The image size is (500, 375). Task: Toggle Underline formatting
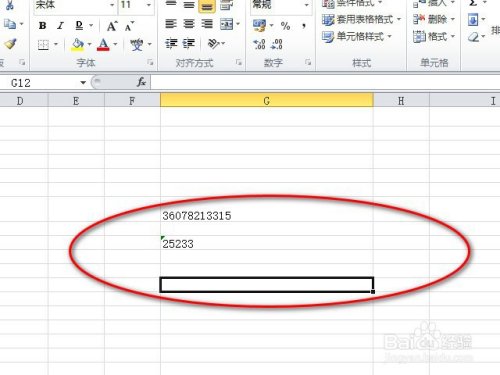[79, 26]
